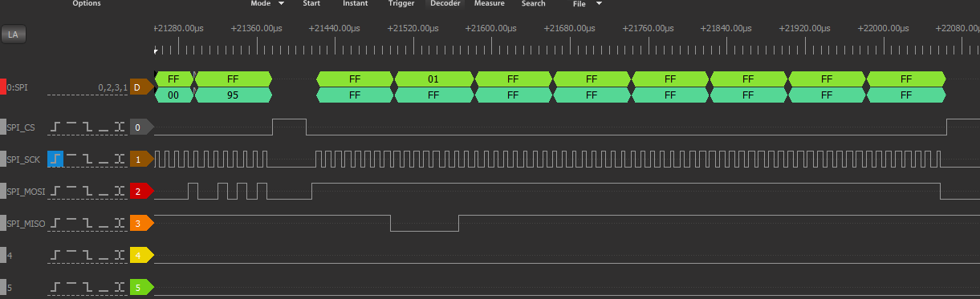Viewport: 980px width, 299px height.
Task: Click the decoded 95 byte segment
Action: [234, 95]
